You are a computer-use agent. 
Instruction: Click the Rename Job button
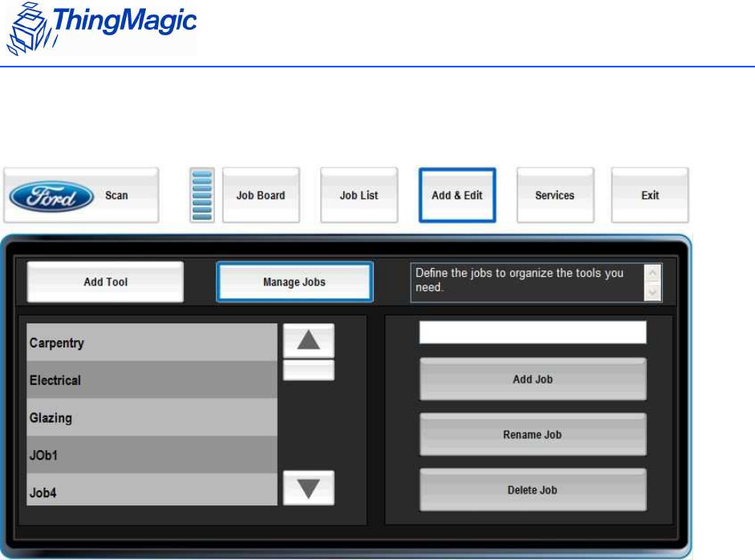tap(533, 434)
